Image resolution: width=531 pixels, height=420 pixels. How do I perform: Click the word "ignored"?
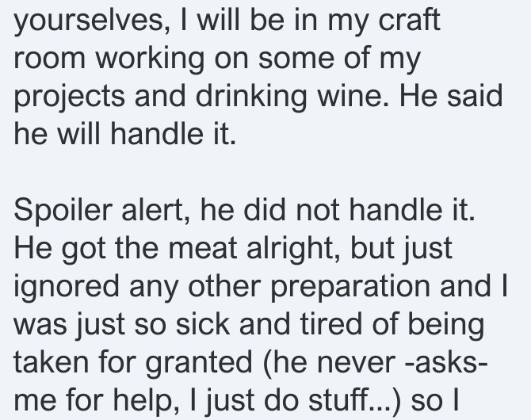[67, 288]
